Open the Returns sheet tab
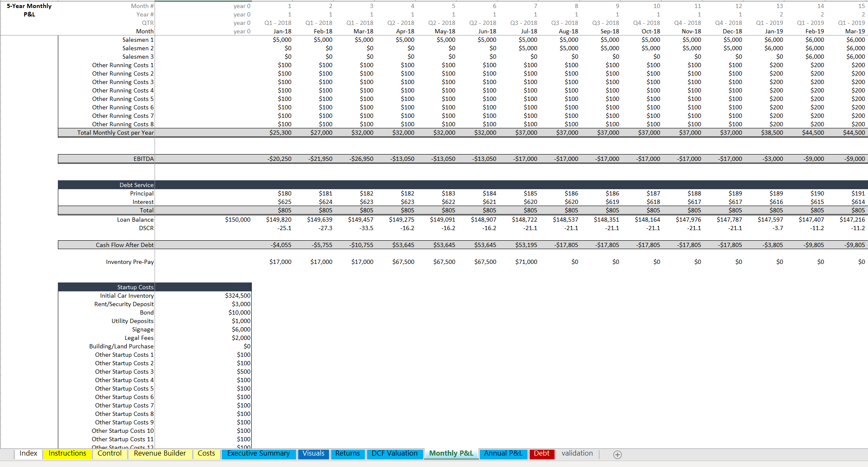The height and width of the screenshot is (467, 868). [347, 453]
